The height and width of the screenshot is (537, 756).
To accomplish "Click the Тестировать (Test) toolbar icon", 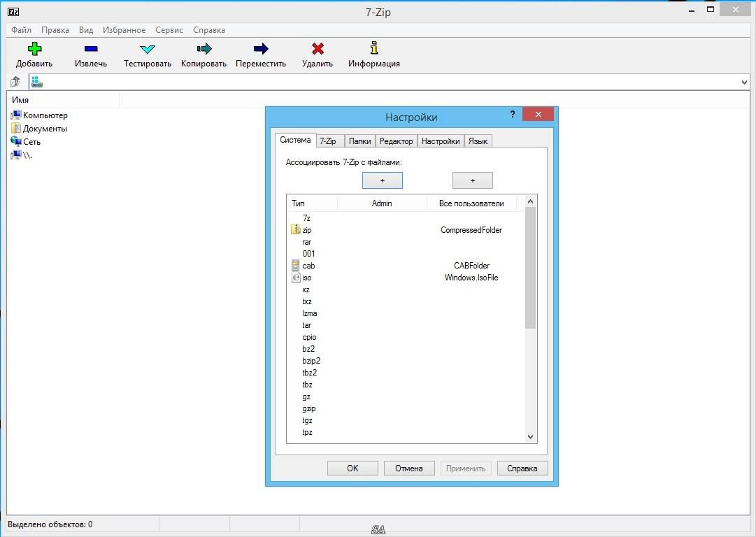I will pos(147,49).
